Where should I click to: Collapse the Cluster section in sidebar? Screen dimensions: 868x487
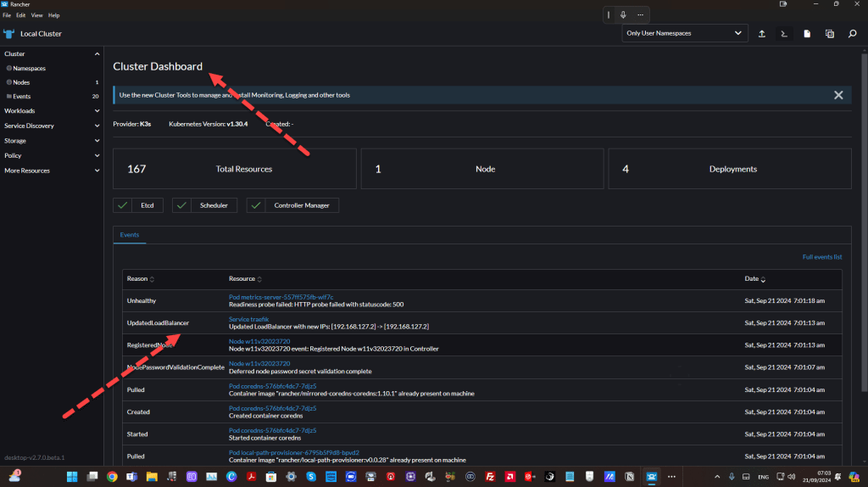97,53
